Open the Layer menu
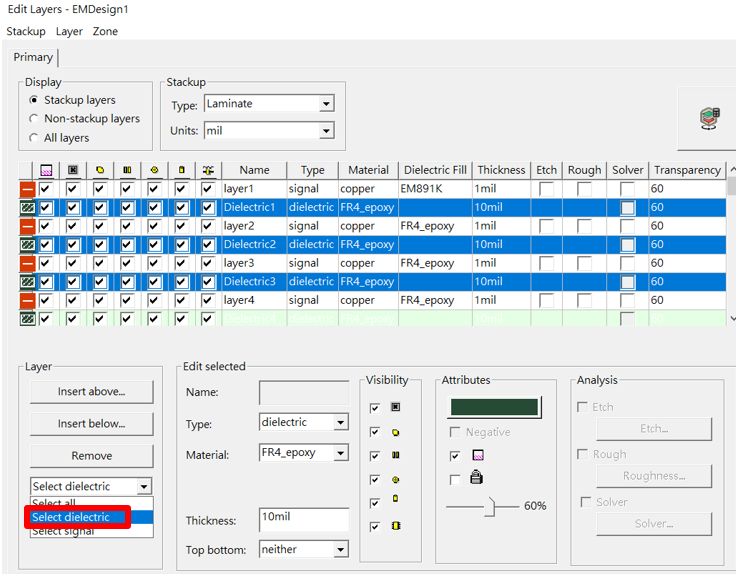This screenshot has width=736, height=574. 69,31
